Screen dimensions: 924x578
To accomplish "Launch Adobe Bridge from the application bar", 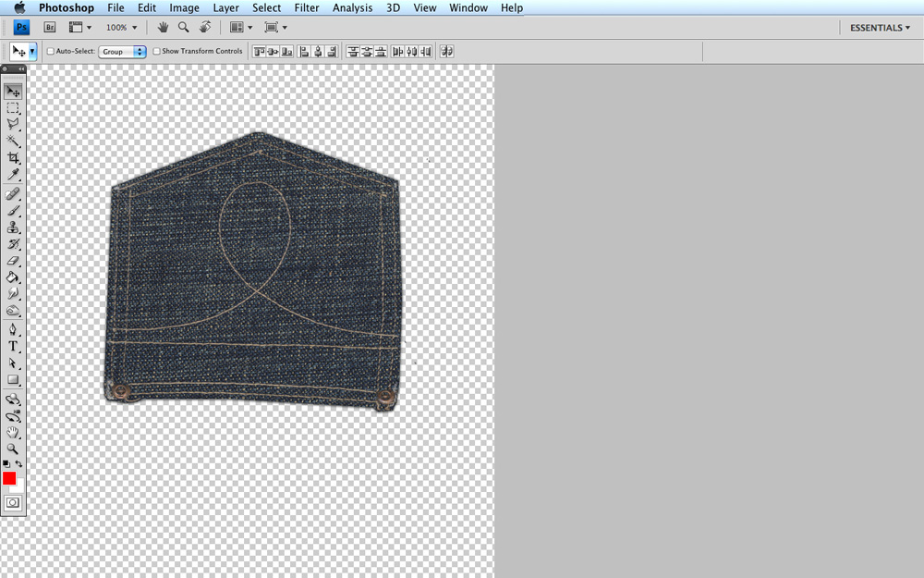I will click(x=50, y=27).
